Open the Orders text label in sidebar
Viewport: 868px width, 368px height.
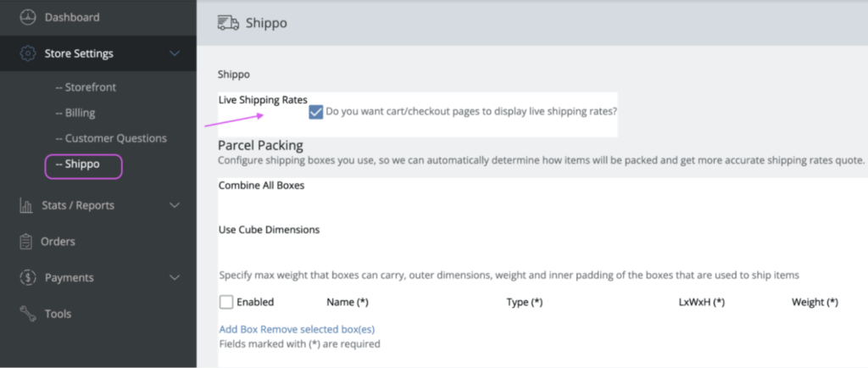58,242
